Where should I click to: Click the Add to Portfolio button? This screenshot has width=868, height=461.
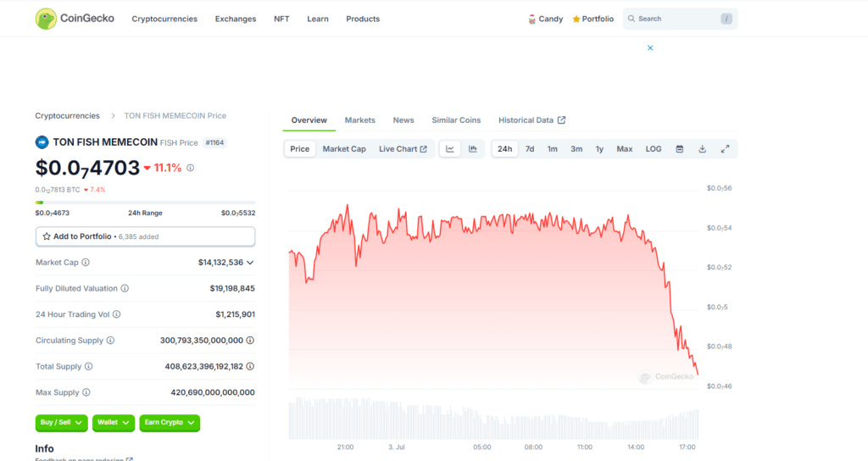[145, 236]
